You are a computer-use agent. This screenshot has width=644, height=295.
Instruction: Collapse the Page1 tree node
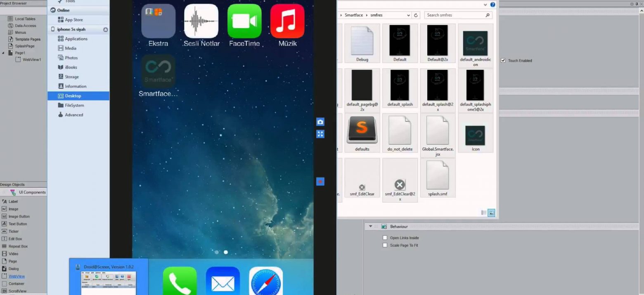[4, 53]
